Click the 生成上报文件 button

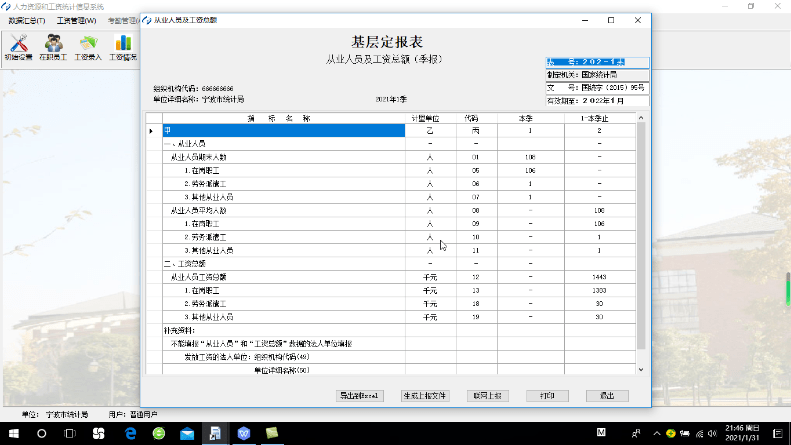425,395
